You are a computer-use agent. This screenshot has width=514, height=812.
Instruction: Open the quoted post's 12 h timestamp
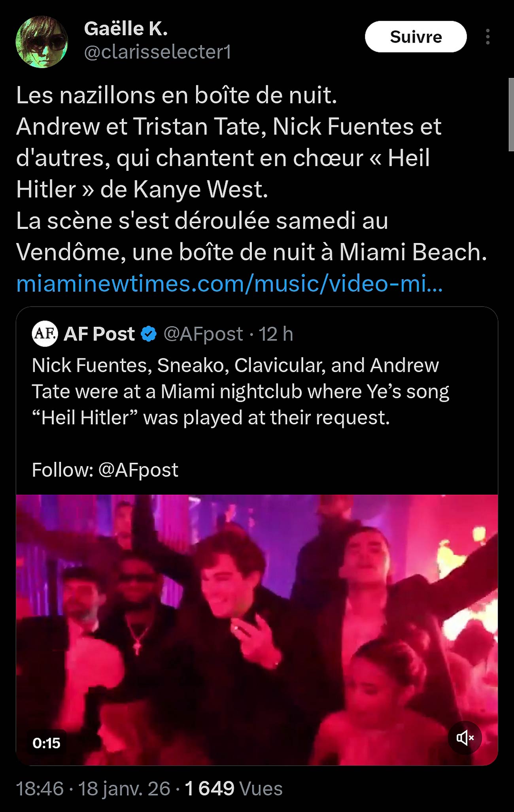(x=276, y=334)
